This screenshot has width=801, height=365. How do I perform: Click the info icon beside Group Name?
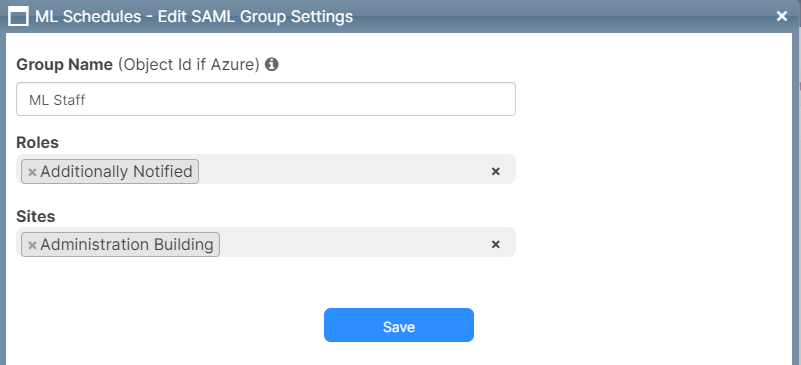[272, 65]
